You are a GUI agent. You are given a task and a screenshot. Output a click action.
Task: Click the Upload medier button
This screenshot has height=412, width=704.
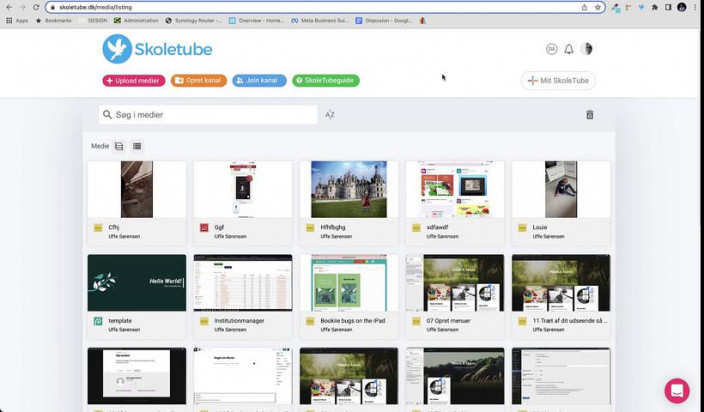[x=134, y=80]
